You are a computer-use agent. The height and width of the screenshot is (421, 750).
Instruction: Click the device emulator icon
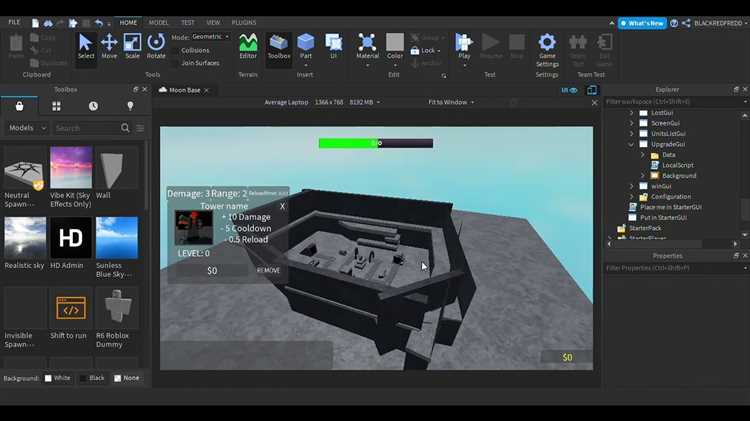[x=592, y=90]
